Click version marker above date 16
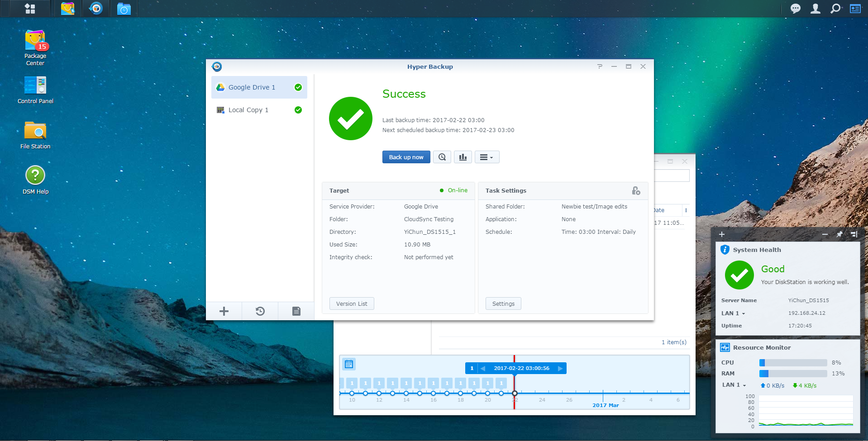Viewport: 868px width, 441px height. click(433, 383)
